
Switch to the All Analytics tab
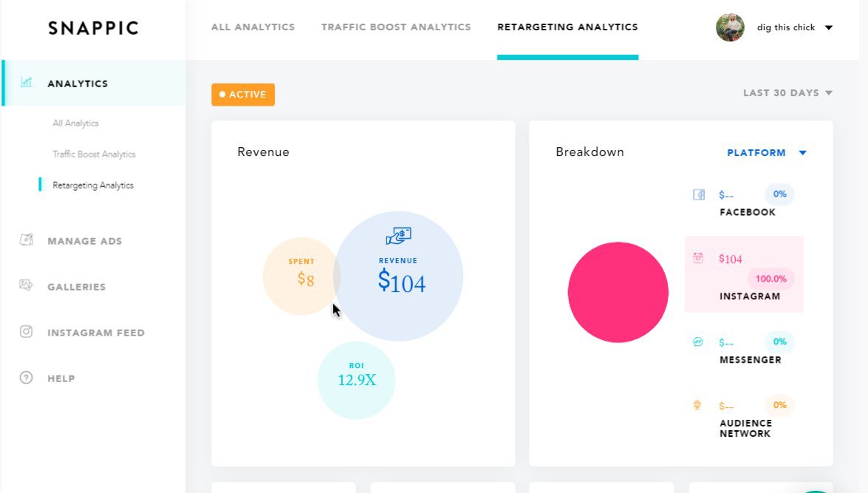(x=253, y=27)
